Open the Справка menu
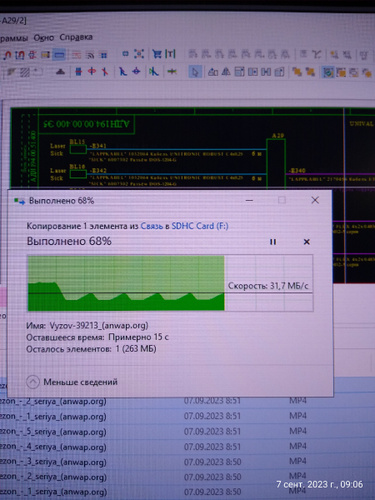The image size is (375, 500). click(76, 37)
